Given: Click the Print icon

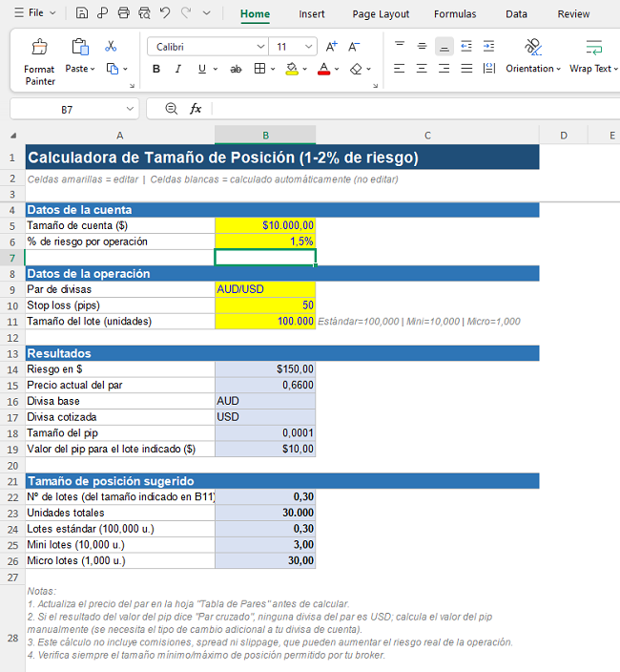Looking at the screenshot, I should 123,13.
